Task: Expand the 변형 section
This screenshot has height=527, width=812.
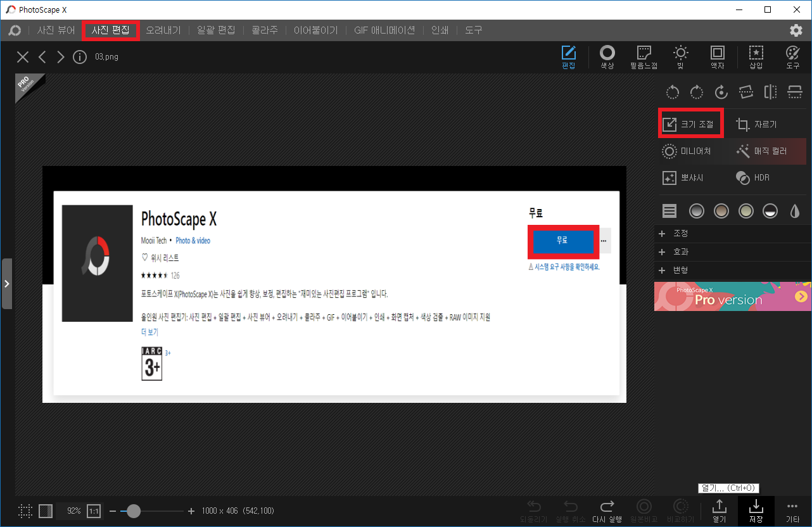Action: (x=733, y=270)
